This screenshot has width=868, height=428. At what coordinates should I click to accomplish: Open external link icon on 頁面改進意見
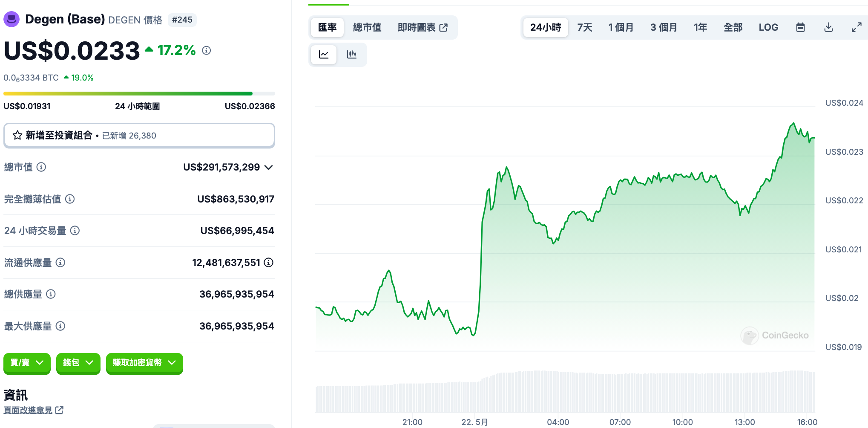click(x=60, y=410)
